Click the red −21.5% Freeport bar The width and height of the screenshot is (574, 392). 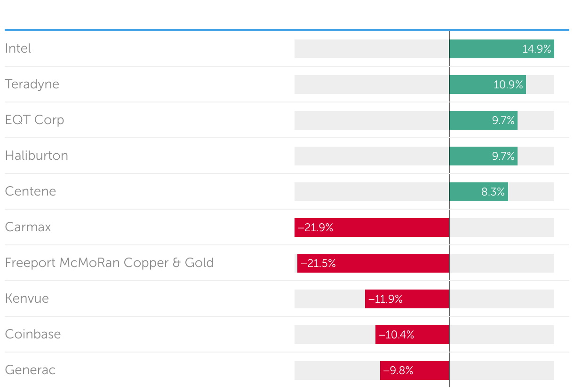(373, 263)
